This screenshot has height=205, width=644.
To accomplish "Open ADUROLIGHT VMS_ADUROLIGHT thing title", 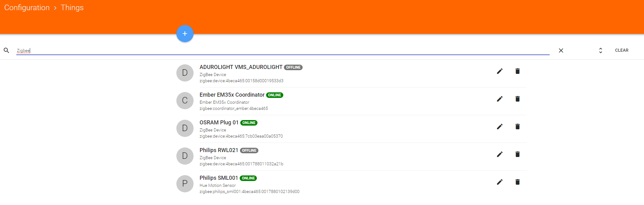I will click(x=241, y=67).
